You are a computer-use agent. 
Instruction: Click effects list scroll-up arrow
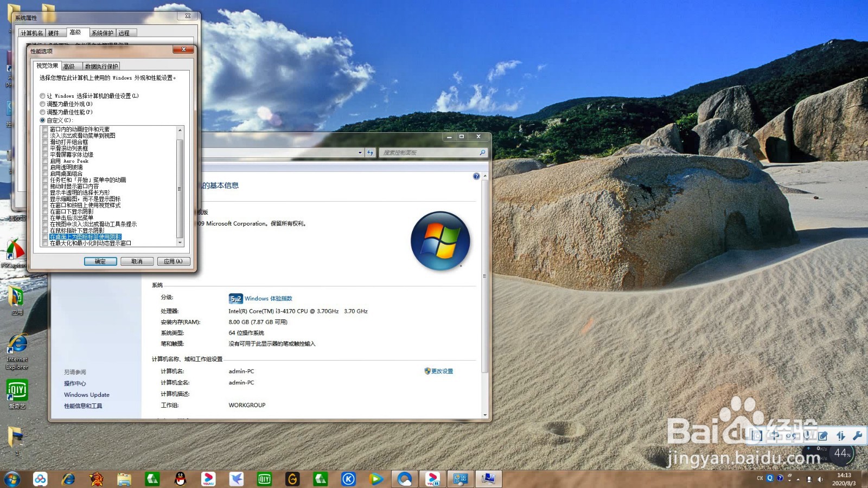(x=180, y=130)
